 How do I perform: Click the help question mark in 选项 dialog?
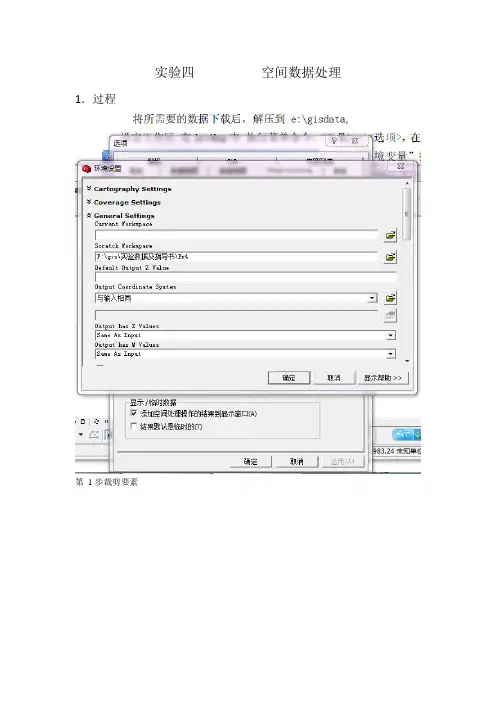click(x=334, y=141)
